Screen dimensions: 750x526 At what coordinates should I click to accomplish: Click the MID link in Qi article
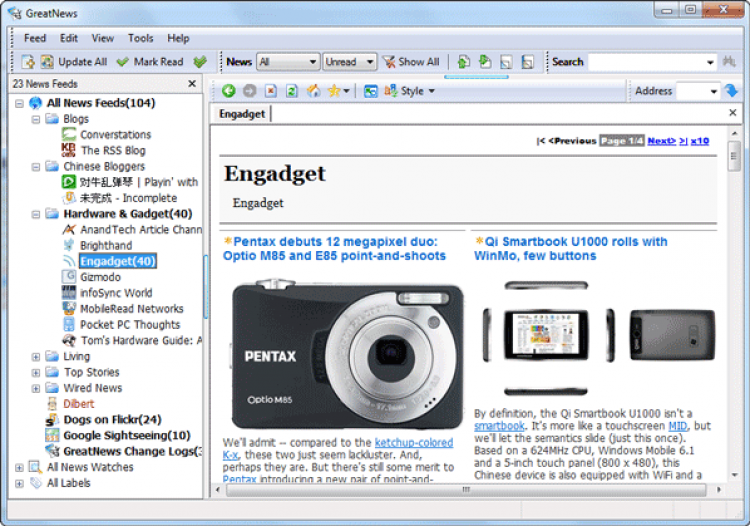[678, 426]
